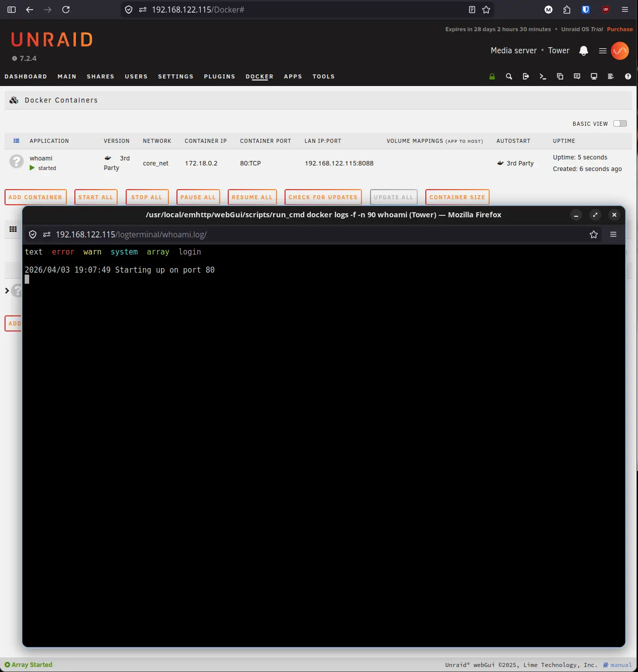Click the Firefox sidebar toggle icon
This screenshot has width=638, height=672.
coord(12,10)
